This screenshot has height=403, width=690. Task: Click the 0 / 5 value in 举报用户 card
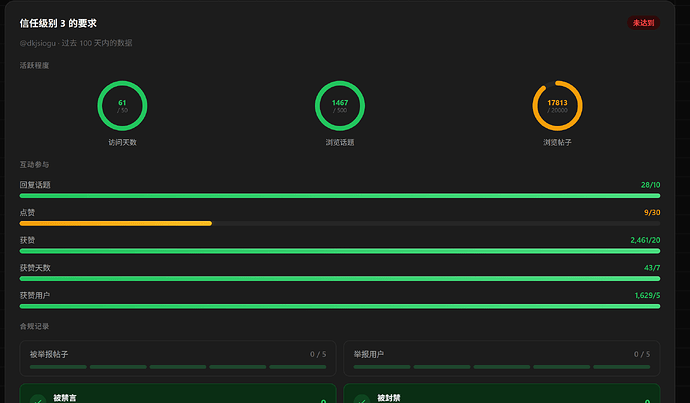(x=642, y=354)
